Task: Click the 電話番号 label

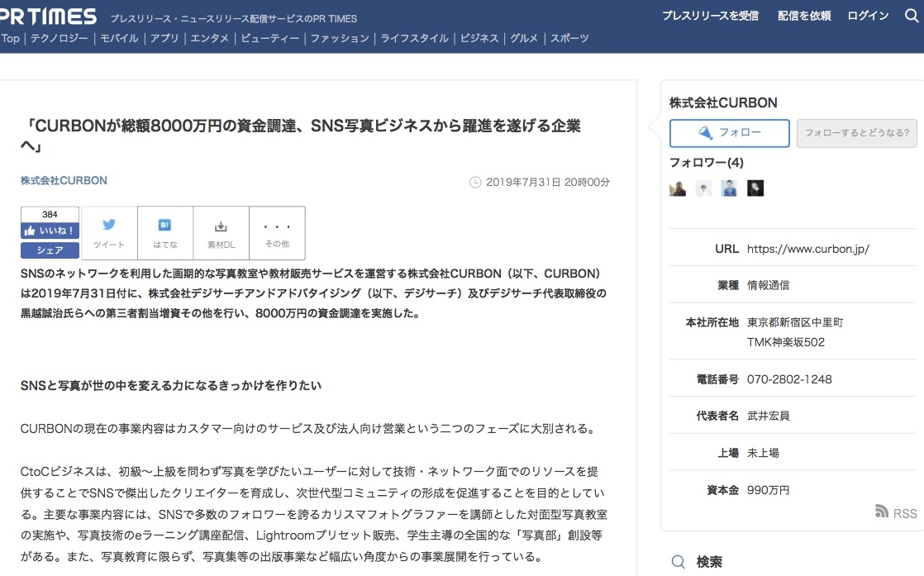Action: pos(717,379)
